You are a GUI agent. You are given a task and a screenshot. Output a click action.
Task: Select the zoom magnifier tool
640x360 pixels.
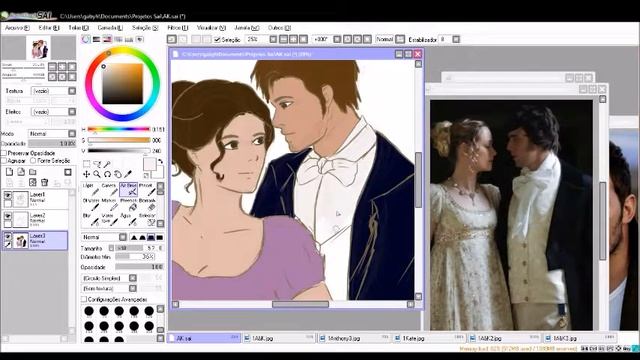click(97, 174)
